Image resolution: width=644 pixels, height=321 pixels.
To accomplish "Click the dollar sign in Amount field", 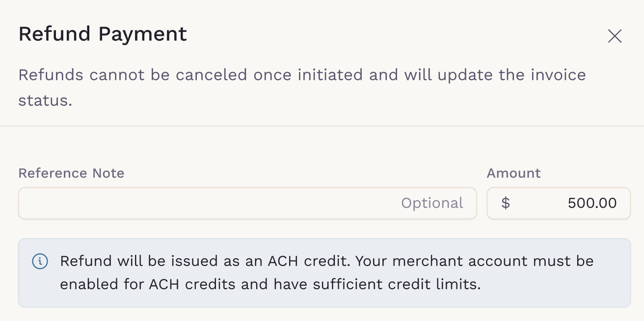I will click(x=505, y=203).
